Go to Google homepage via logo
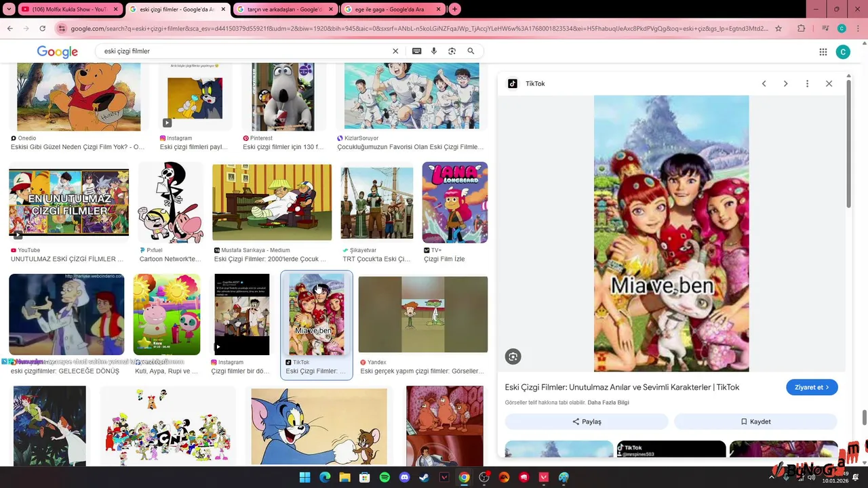 point(58,52)
